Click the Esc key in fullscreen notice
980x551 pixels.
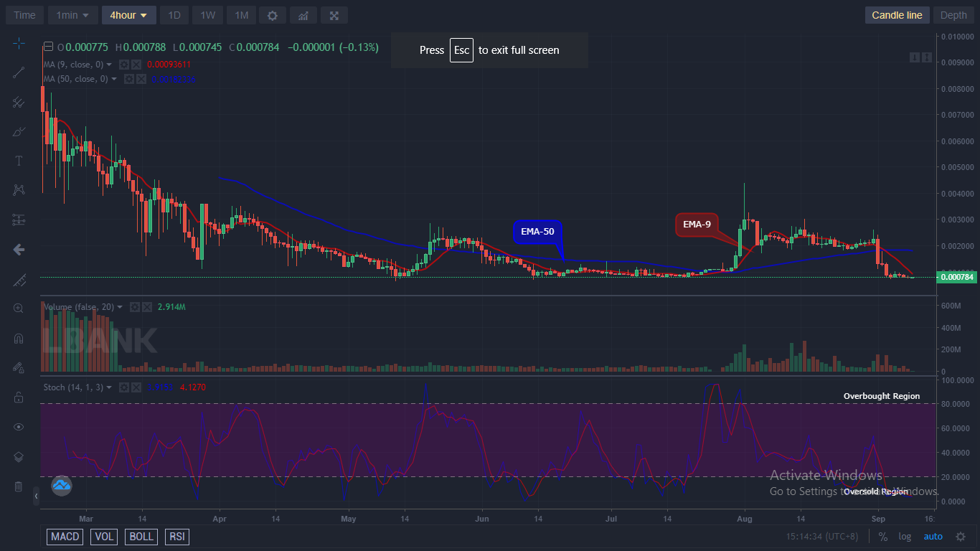(x=461, y=50)
